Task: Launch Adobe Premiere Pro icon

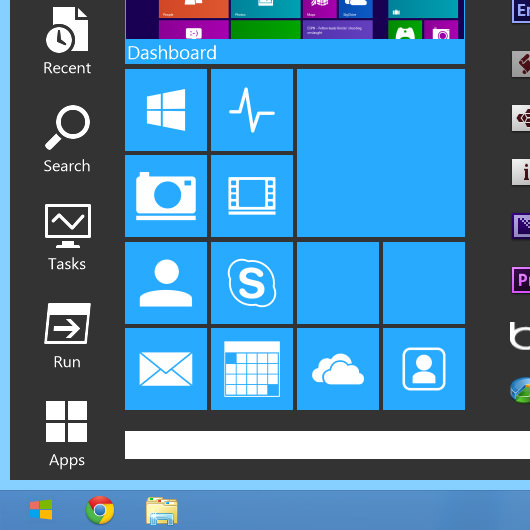Action: 521,280
